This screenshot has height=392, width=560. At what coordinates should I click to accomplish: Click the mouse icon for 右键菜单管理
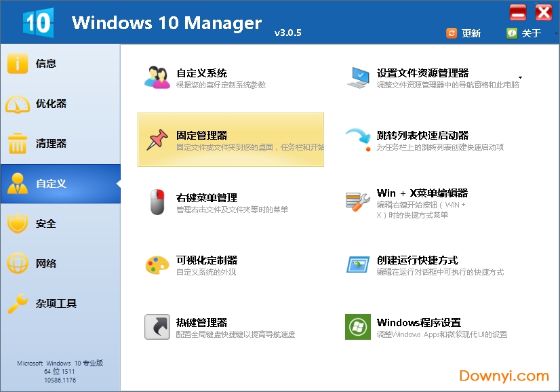[157, 202]
